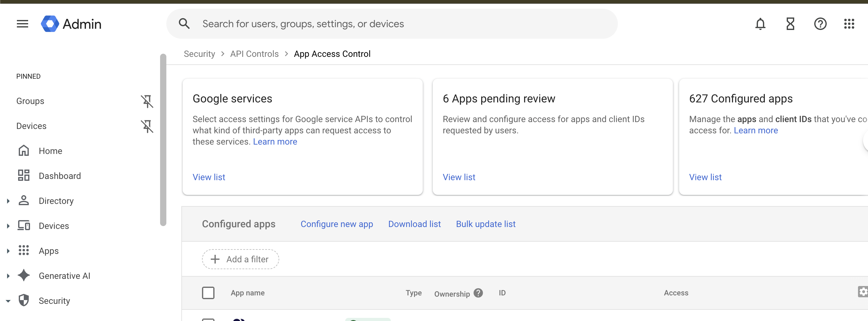
Task: Expand the Devices section arrow
Action: [8, 226]
